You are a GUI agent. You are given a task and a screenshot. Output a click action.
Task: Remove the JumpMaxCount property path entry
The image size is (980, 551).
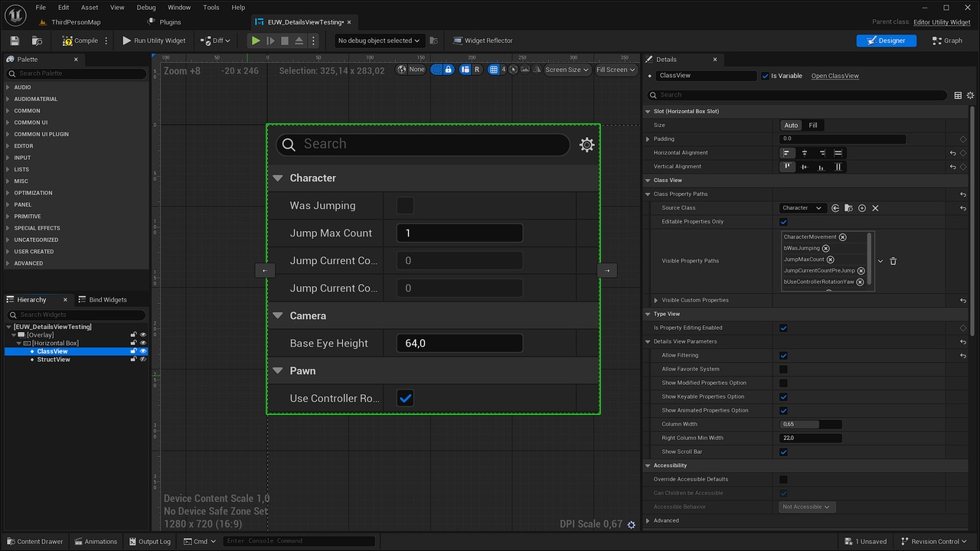point(831,259)
